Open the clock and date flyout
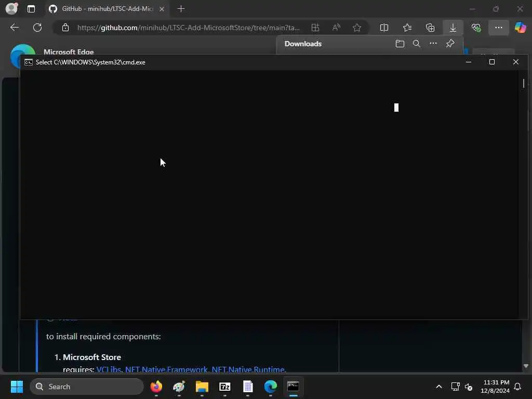 [x=495, y=387]
